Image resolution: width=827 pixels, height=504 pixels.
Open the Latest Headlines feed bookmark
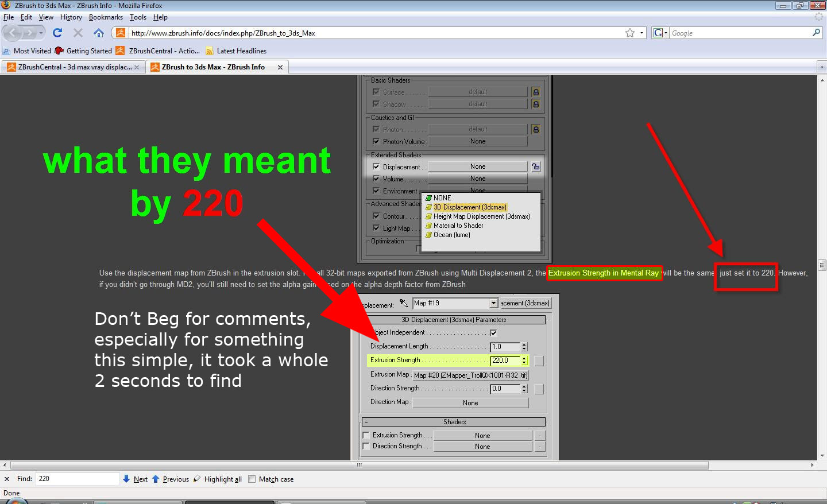pos(236,51)
